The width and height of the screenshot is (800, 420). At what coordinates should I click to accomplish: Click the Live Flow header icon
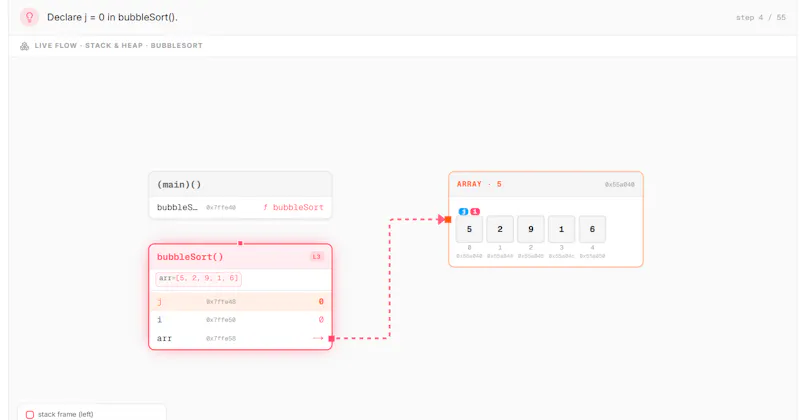(24, 46)
